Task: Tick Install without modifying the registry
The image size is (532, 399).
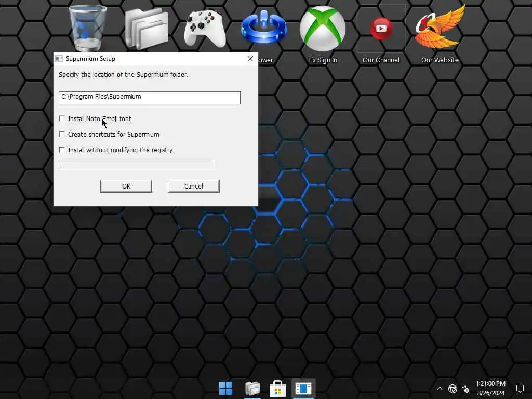Action: tap(62, 150)
